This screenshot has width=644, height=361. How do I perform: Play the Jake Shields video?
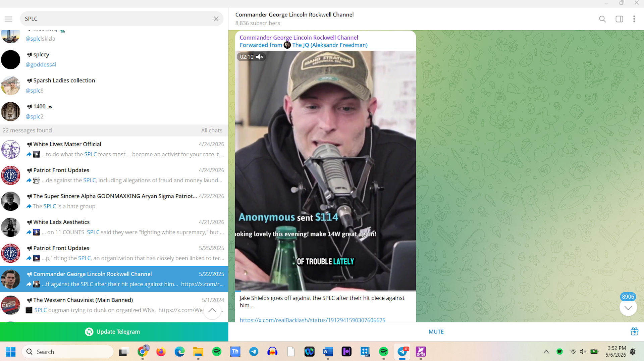325,170
